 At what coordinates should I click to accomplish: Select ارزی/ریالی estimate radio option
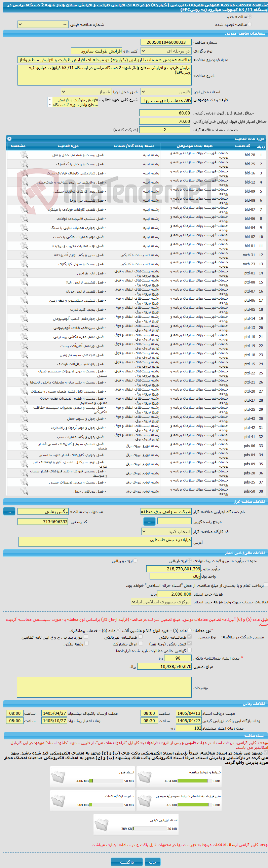pyautogui.click(x=190, y=561)
